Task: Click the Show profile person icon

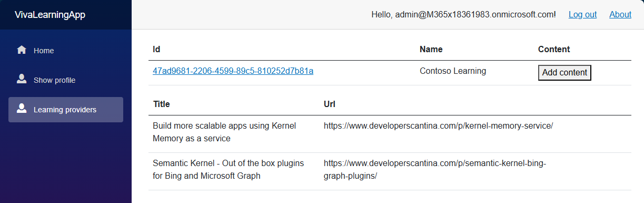Action: (x=22, y=79)
